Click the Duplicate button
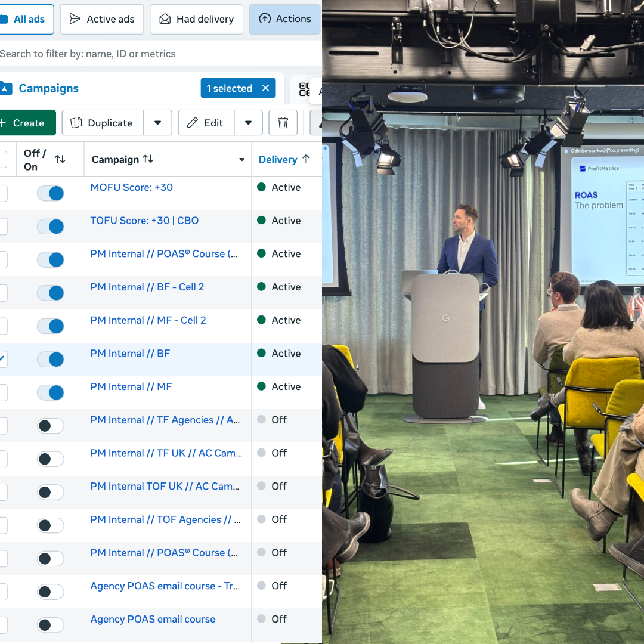Viewport: 644px width, 644px height. tap(103, 123)
